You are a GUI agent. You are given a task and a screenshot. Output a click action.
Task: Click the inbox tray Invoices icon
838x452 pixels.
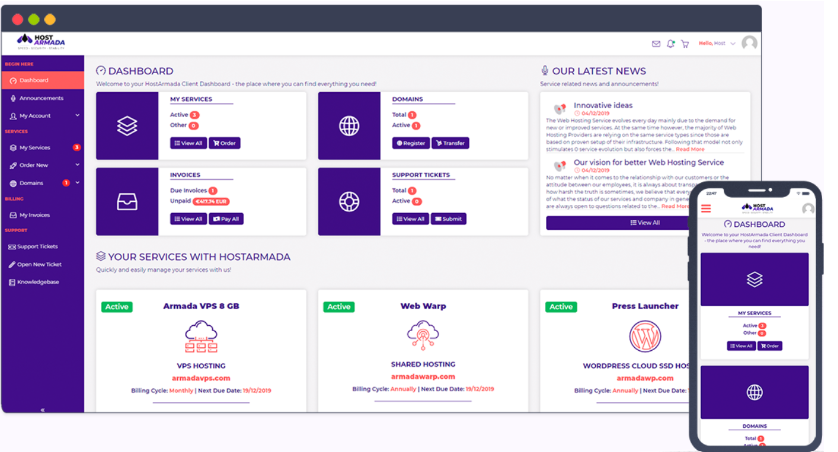(x=126, y=201)
